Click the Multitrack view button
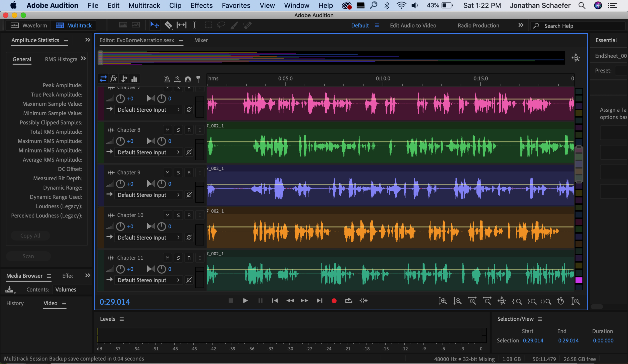Screen dimensions: 628x364 coord(74,25)
